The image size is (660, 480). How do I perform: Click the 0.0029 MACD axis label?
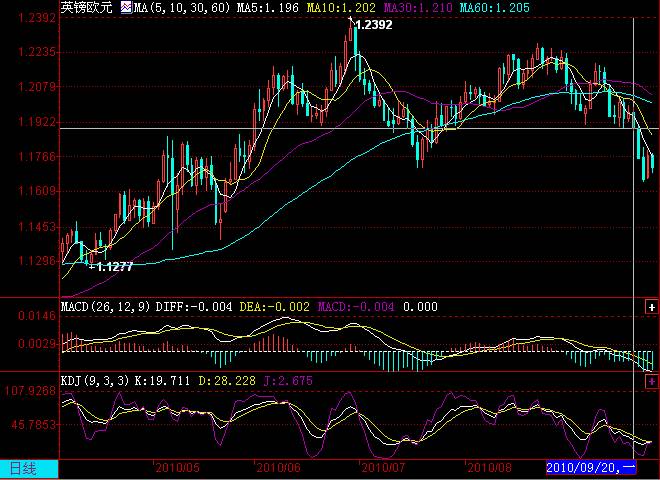point(37,344)
